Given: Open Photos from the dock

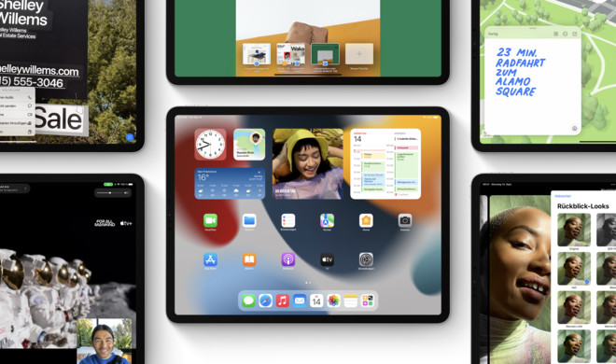Looking at the screenshot, I should click(333, 301).
